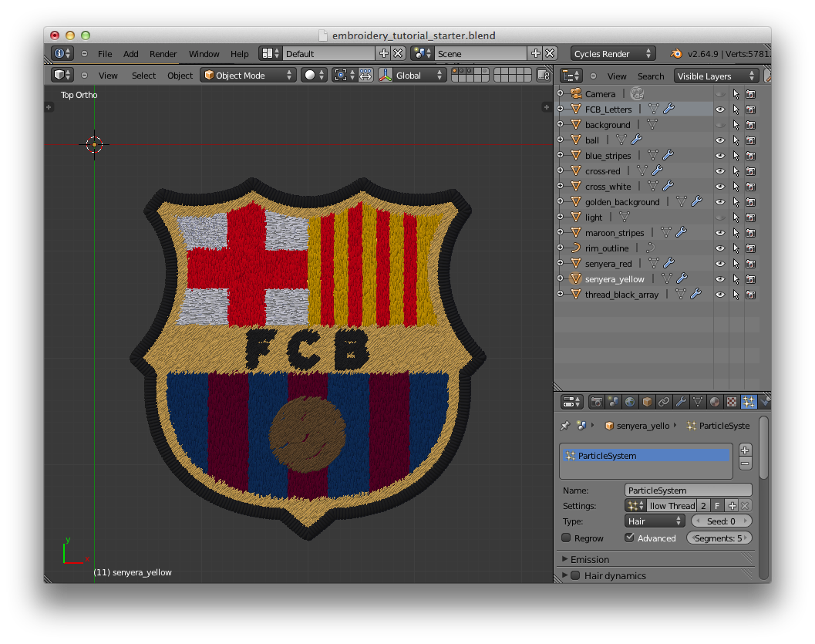Open the Material sphere tab
The image size is (815, 644).
[715, 402]
